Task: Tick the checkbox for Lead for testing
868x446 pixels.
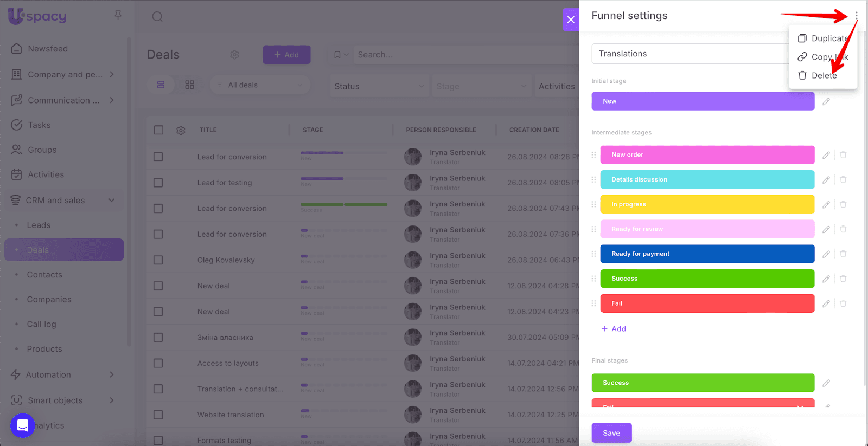Action: click(158, 183)
